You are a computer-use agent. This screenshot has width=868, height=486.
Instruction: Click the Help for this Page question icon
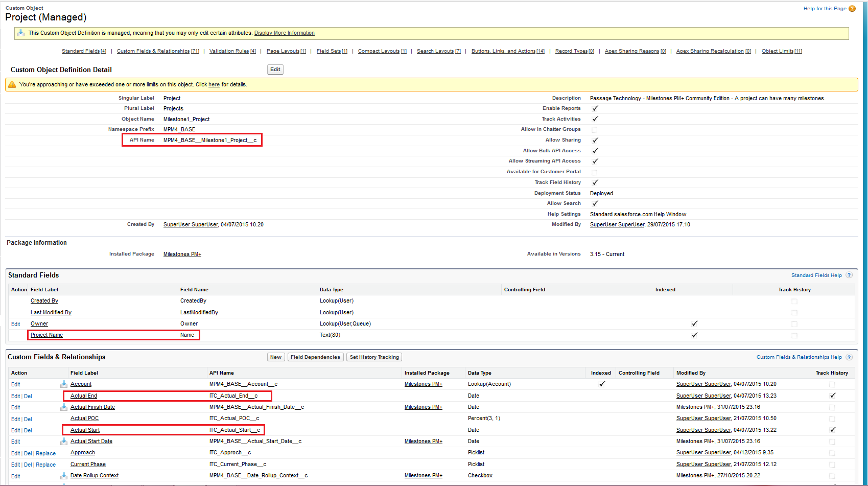[852, 9]
